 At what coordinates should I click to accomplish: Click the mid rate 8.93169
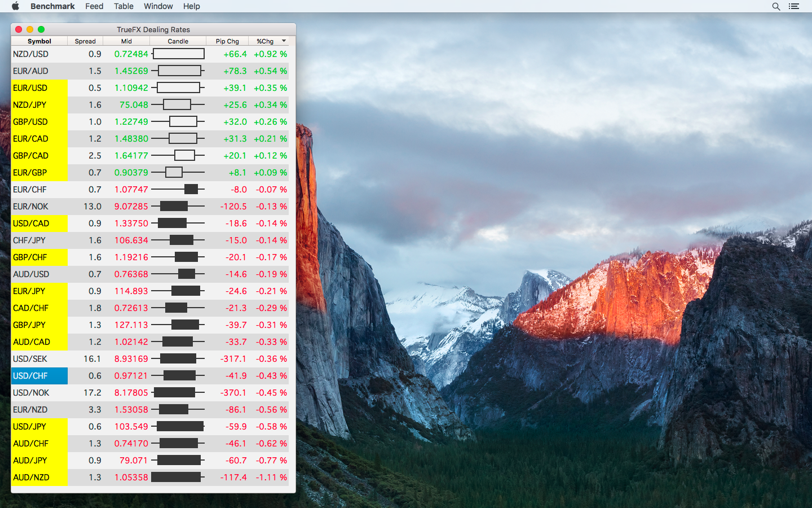[x=131, y=359]
